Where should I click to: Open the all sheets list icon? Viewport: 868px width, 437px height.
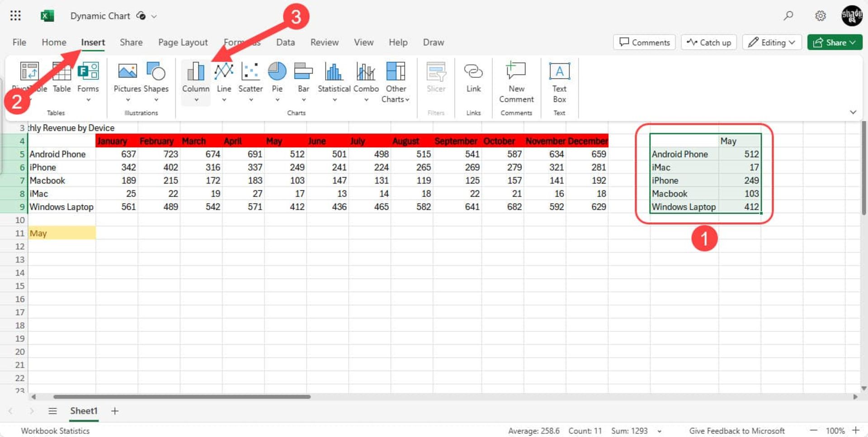[52, 411]
